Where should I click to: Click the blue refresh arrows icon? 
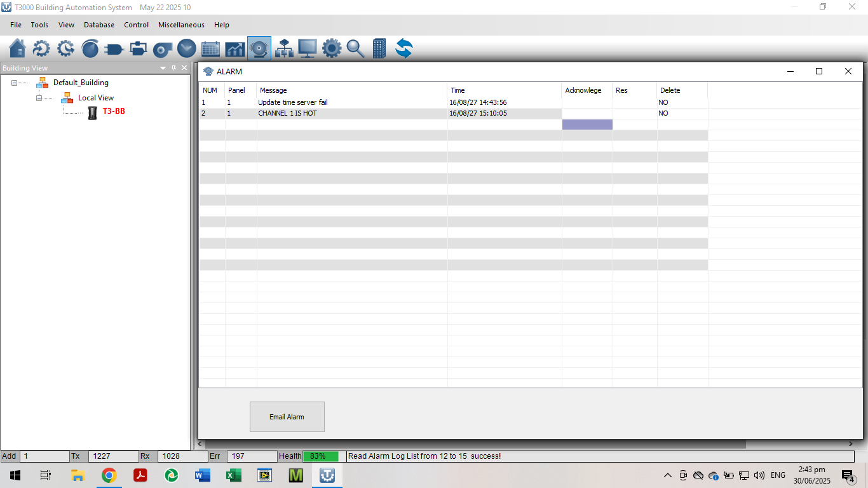coord(403,48)
